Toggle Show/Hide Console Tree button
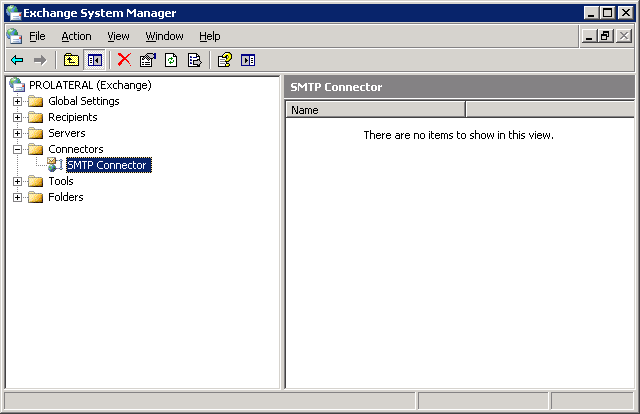Screen dimensions: 640x414 coord(95,60)
